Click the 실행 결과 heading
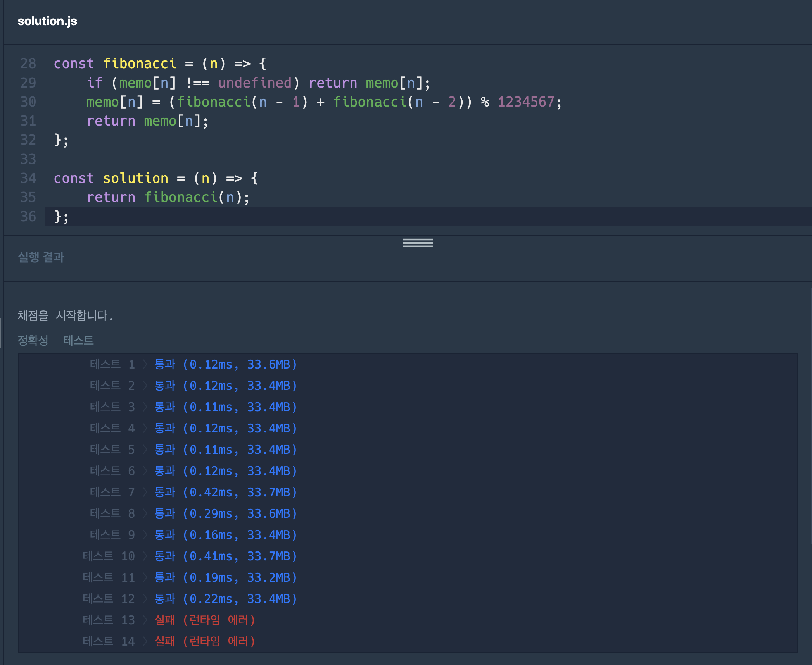Viewport: 812px width, 665px height. pos(41,257)
